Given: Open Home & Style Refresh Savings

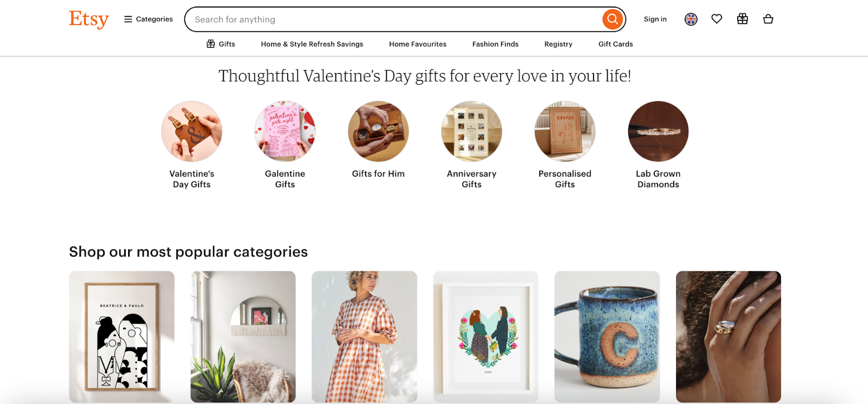Looking at the screenshot, I should pos(312,44).
